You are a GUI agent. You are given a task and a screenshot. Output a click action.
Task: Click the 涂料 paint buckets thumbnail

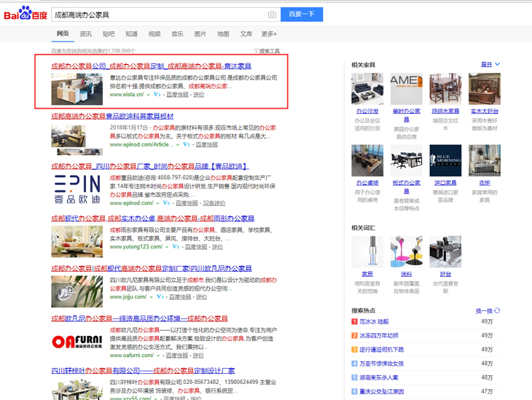[x=407, y=252]
